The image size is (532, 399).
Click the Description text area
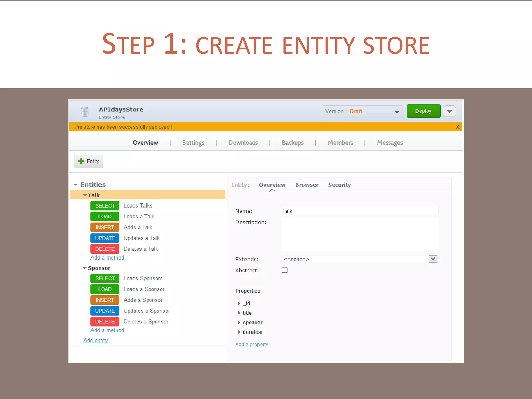360,235
